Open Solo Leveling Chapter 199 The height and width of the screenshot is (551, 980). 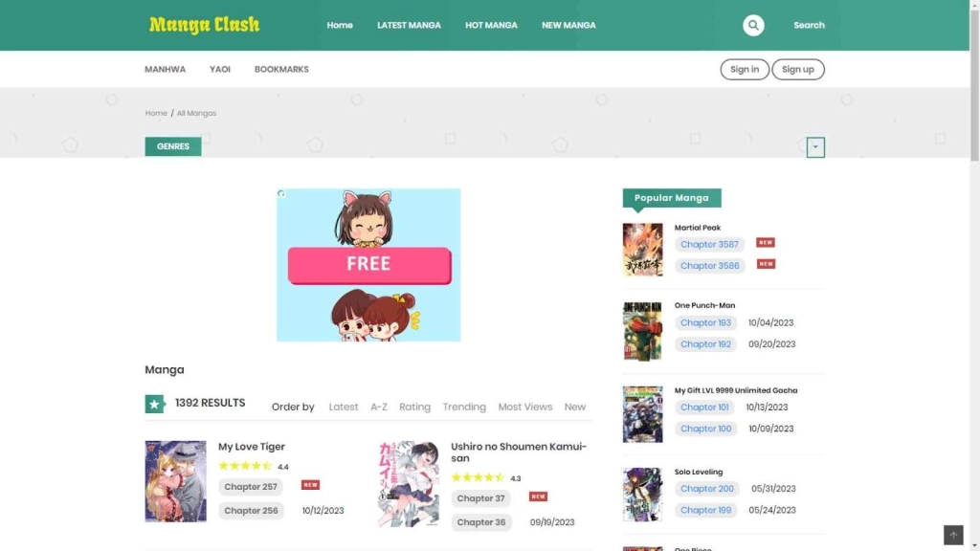tap(705, 510)
